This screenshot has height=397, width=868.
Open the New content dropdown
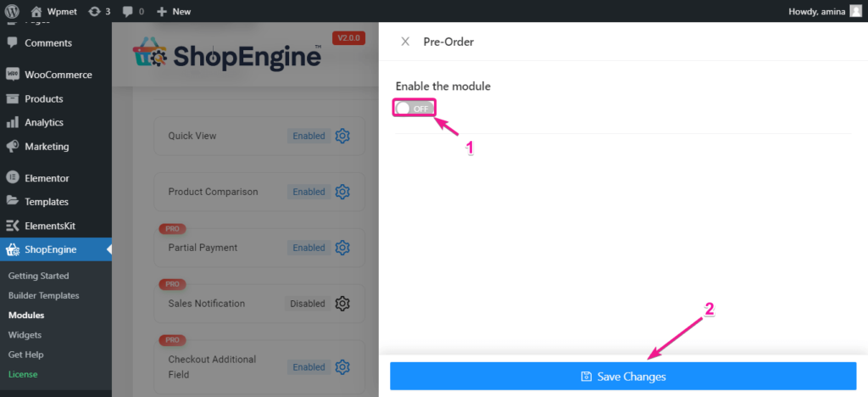point(174,11)
